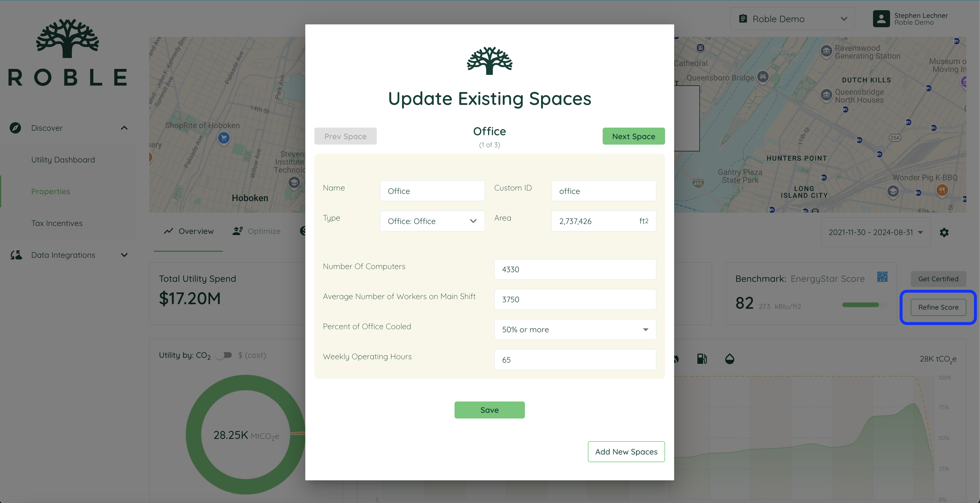Open Tax Incentives in the sidebar
This screenshot has width=980, height=503.
(57, 223)
